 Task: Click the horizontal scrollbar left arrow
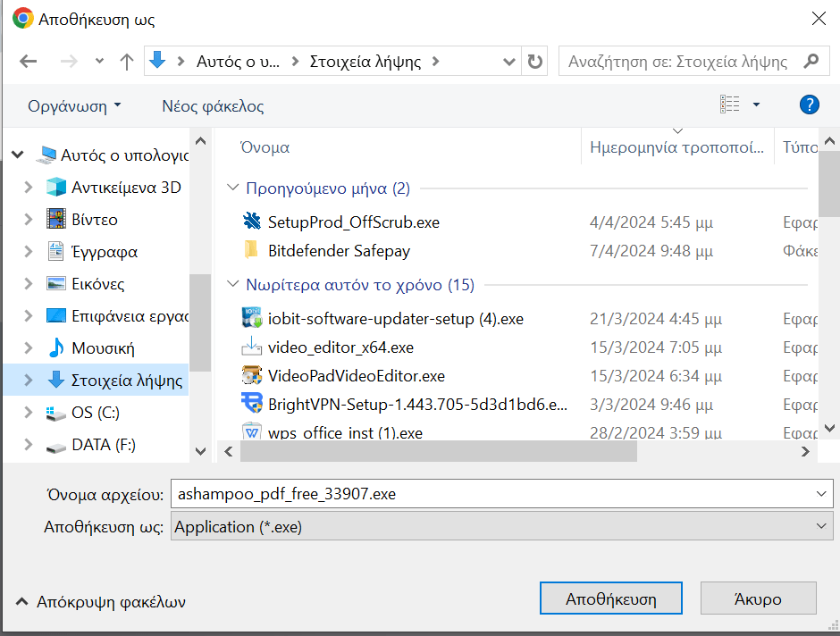[229, 452]
